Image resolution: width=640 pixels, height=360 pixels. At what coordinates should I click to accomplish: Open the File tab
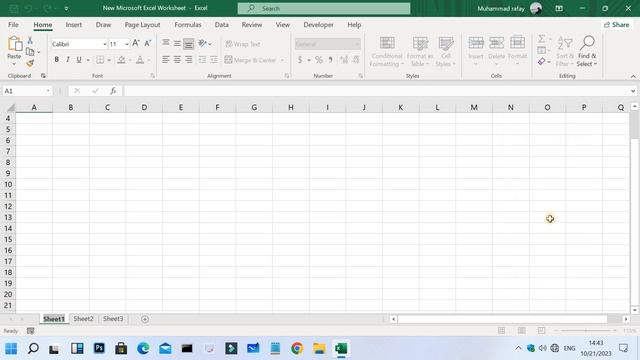coord(13,24)
